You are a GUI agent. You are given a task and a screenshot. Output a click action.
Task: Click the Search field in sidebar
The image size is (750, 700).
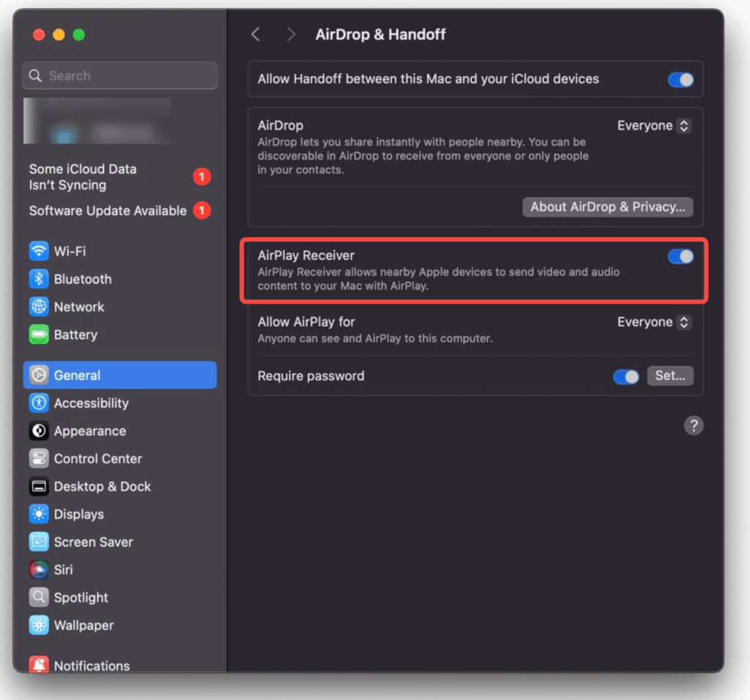tap(121, 75)
